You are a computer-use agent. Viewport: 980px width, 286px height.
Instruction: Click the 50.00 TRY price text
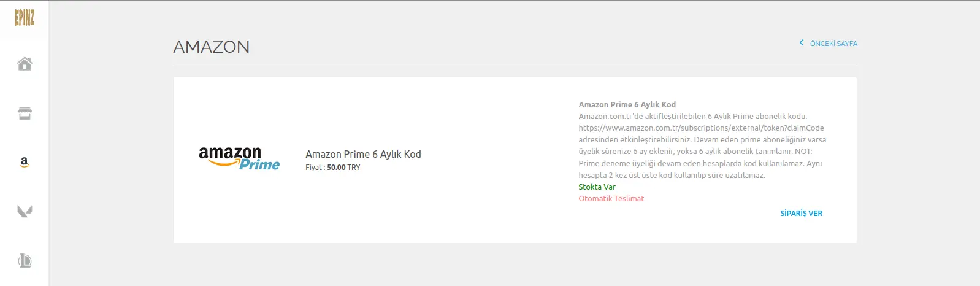click(x=343, y=167)
